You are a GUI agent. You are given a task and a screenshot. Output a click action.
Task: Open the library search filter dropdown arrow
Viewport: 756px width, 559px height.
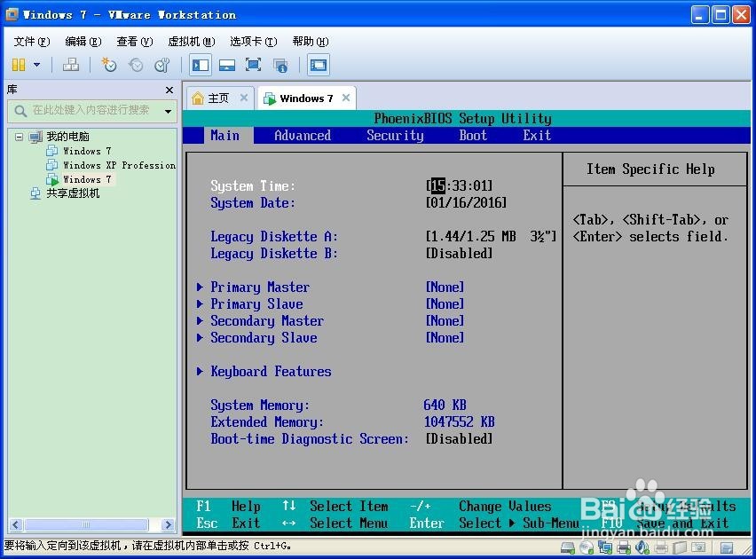pyautogui.click(x=168, y=112)
